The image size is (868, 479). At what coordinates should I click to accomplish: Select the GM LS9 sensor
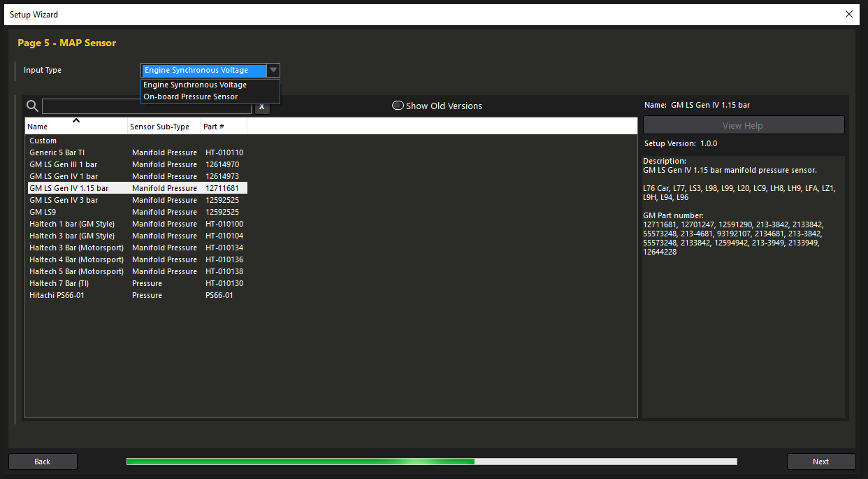136,212
